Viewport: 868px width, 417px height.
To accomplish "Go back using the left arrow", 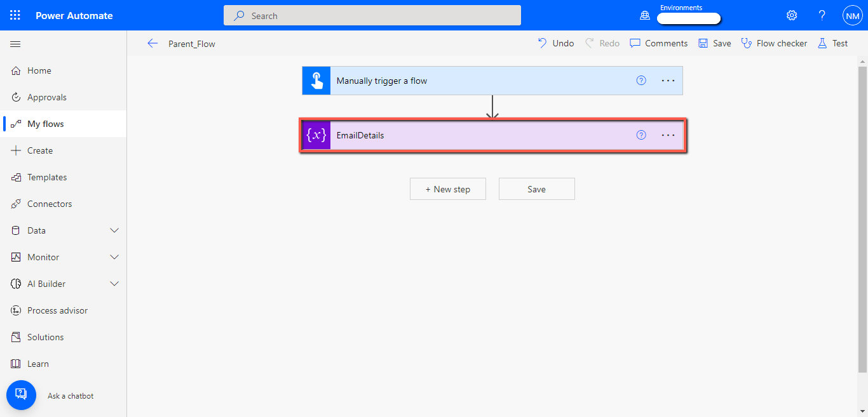I will [152, 43].
